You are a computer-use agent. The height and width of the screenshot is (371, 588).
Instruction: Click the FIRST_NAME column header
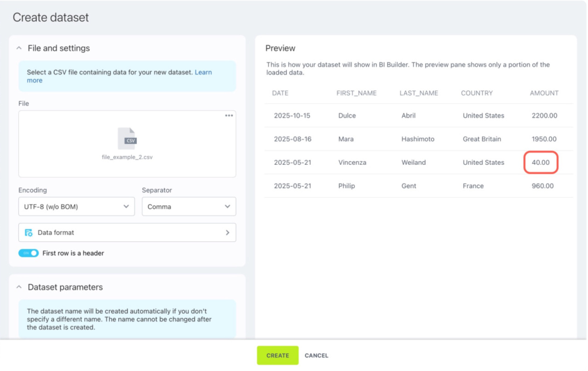click(356, 93)
